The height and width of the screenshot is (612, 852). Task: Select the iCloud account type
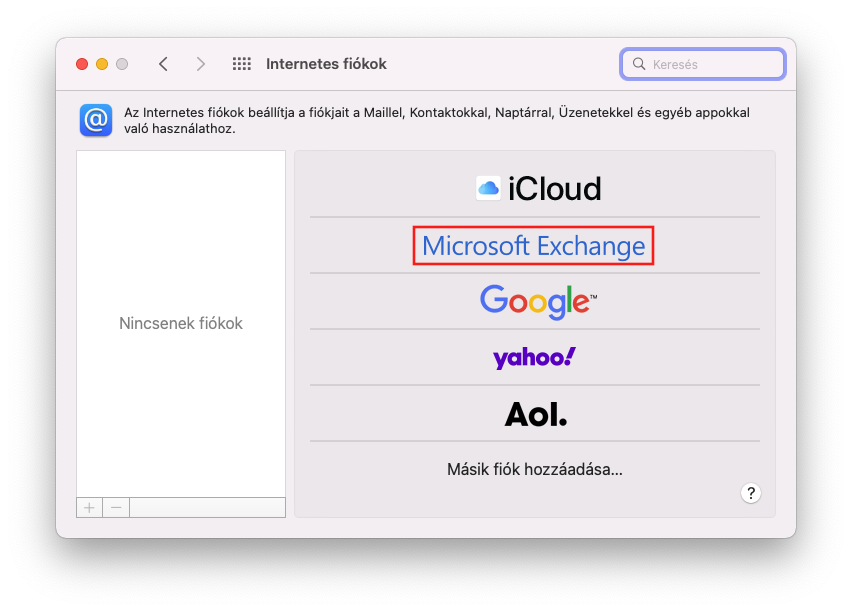[x=538, y=189]
